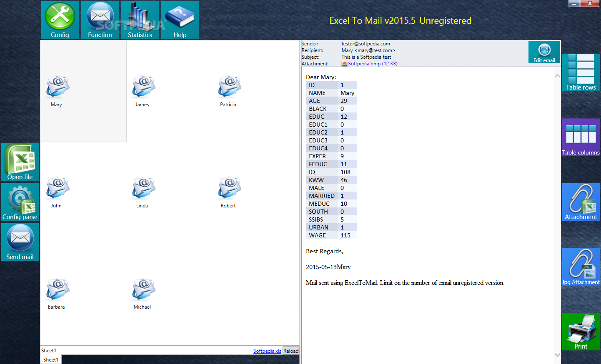
Task: Select Table rows layout
Action: point(581,72)
